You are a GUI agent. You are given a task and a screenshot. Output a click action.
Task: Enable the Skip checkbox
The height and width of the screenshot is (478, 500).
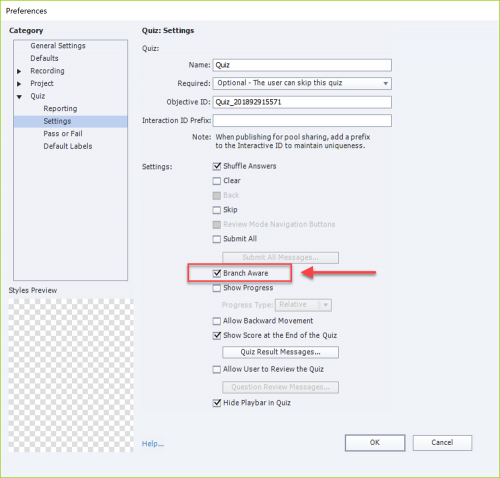point(217,210)
